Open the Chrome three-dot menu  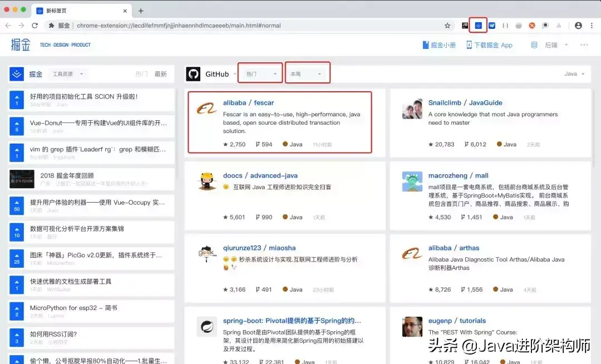coord(592,26)
